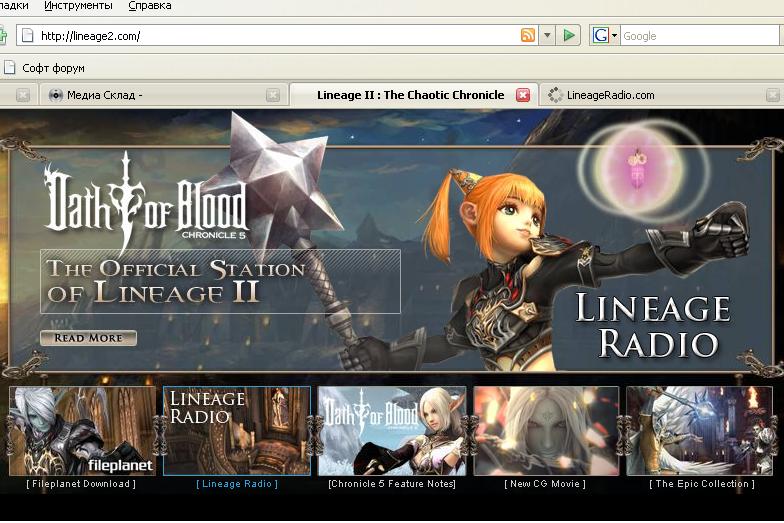Click the [Chronicle 5 Feature Notes] link

(x=392, y=484)
